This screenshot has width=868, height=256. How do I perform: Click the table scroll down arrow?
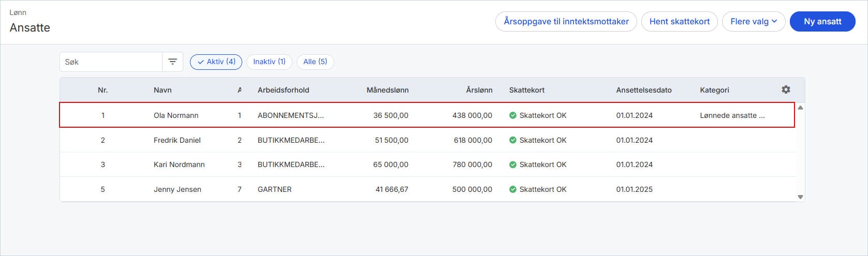(800, 197)
